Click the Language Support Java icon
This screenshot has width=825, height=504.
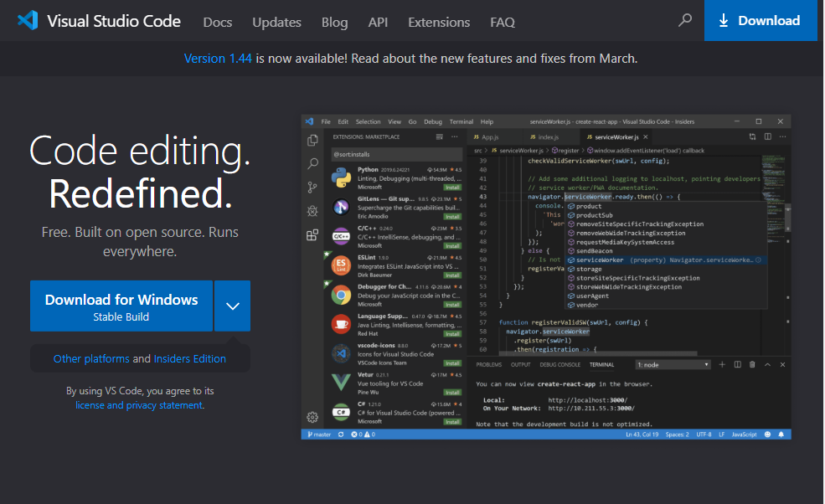point(341,324)
